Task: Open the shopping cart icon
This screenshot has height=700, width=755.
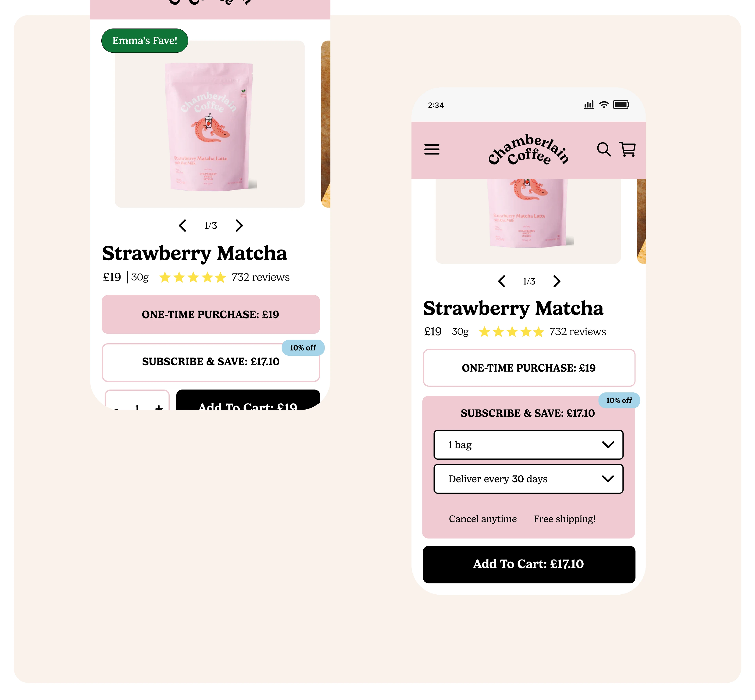Action: [627, 149]
